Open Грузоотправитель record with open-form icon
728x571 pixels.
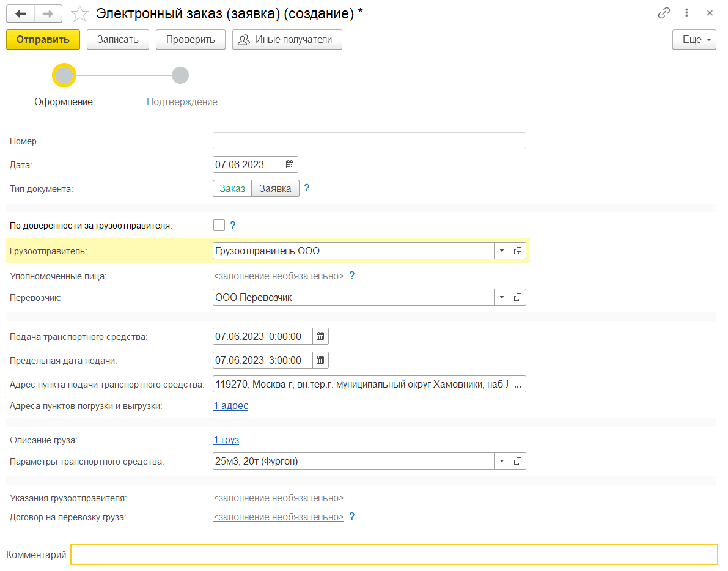click(518, 251)
